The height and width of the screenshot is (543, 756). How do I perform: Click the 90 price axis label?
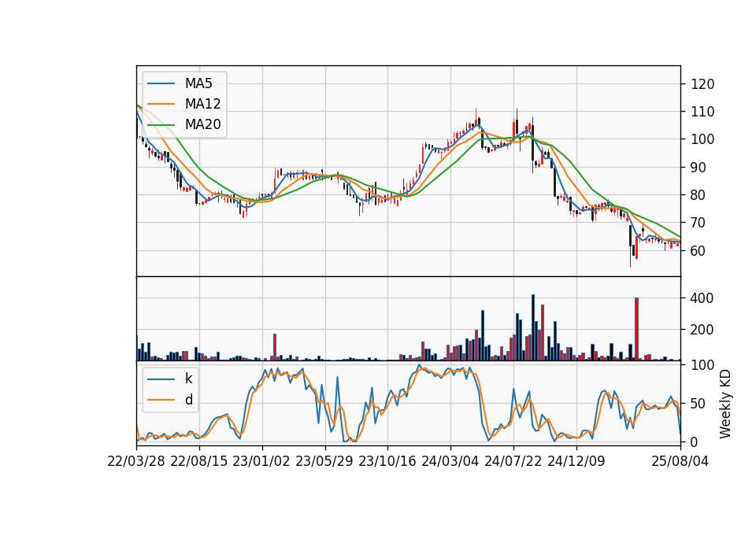699,168
